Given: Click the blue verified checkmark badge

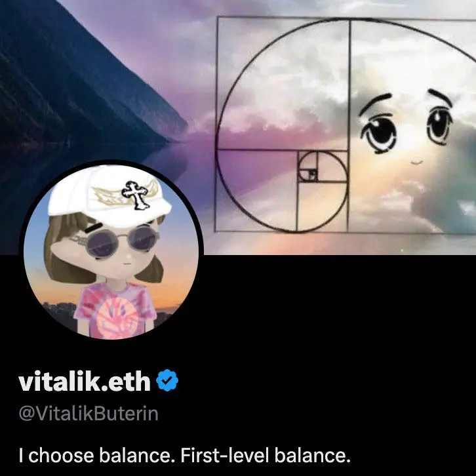Looking at the screenshot, I should click(167, 380).
